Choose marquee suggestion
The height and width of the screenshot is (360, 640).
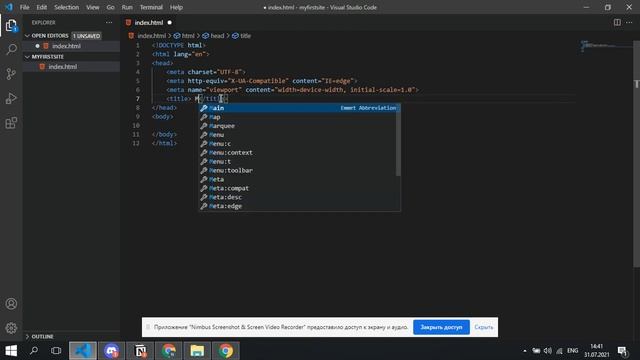[x=298, y=126]
